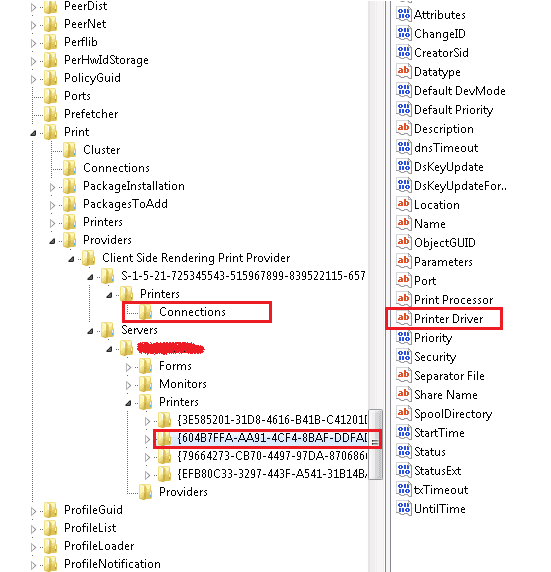
Task: Click the dnsTimeout binary value icon
Action: [404, 147]
